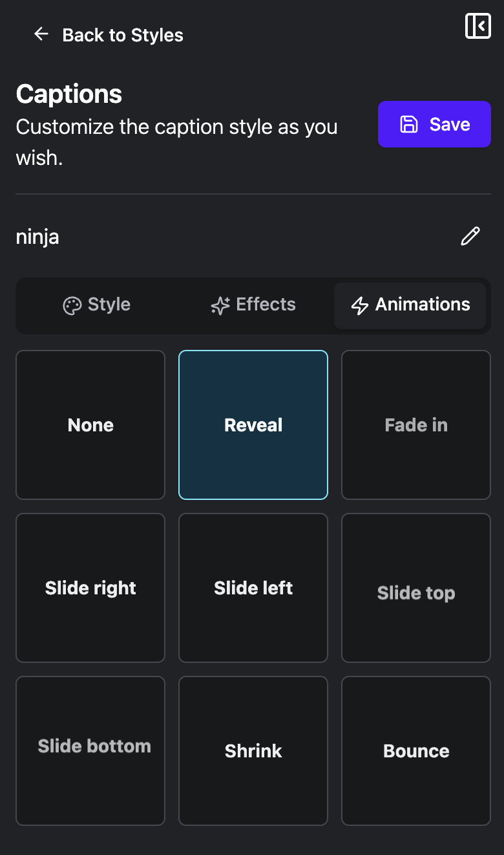
Task: Click the floppy disk save icon
Action: [x=409, y=124]
